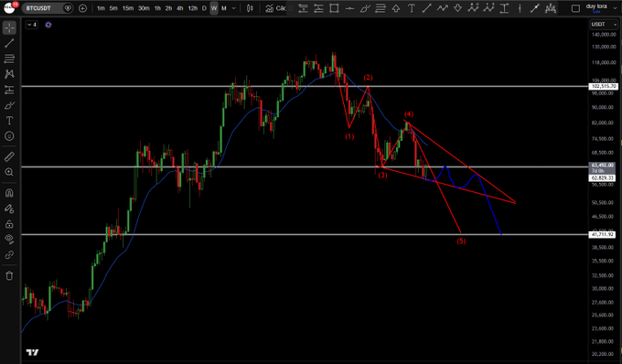Select the W weekly timeframe

(214, 8)
